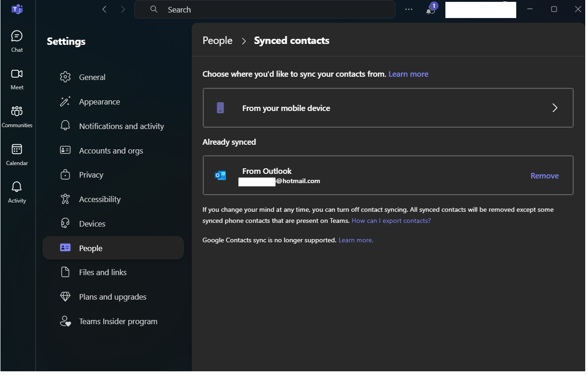588x375 pixels.
Task: Click the hotmail.com account address
Action: pyautogui.click(x=279, y=181)
